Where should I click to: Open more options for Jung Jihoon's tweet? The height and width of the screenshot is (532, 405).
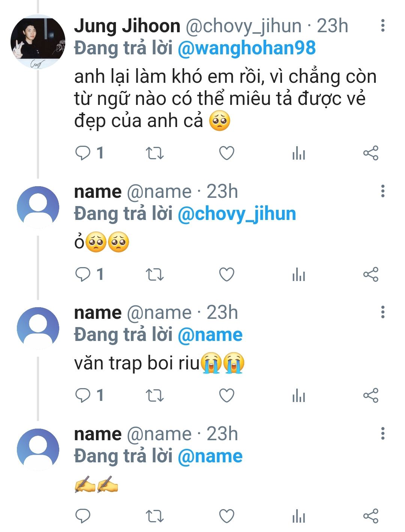coord(382,25)
